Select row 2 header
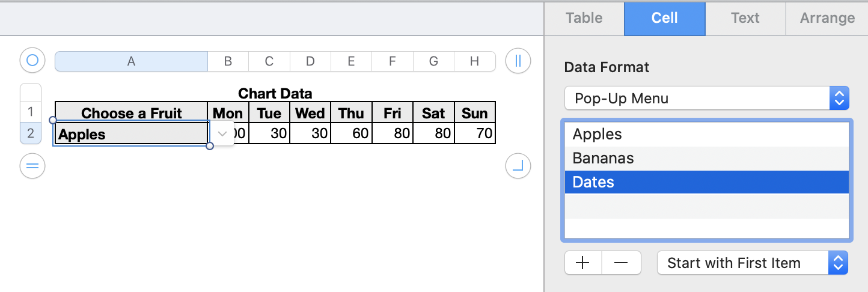This screenshot has width=868, height=292. click(31, 133)
